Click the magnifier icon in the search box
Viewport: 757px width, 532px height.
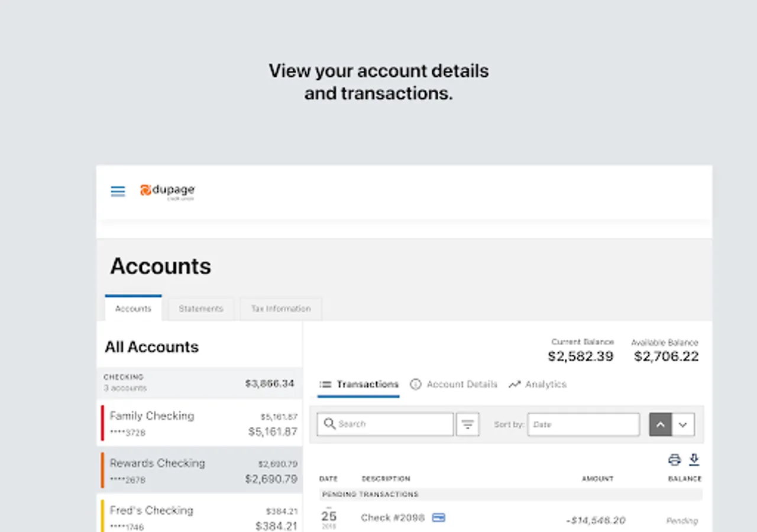point(329,424)
